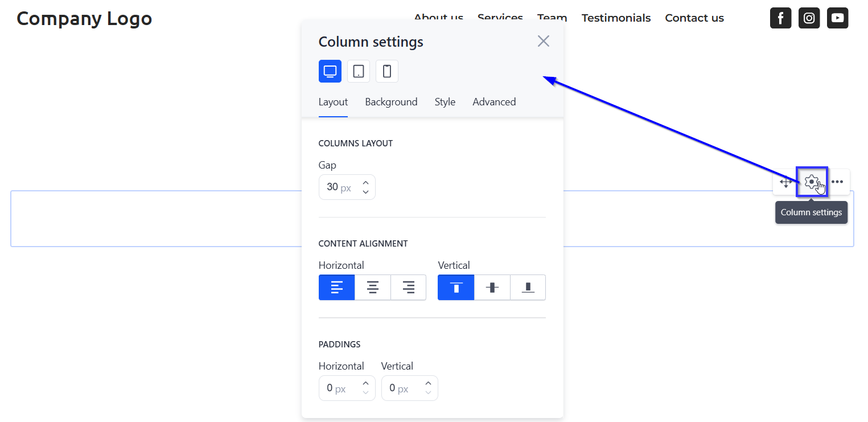This screenshot has height=422, width=868.
Task: Switch to the Background tab
Action: pos(391,102)
